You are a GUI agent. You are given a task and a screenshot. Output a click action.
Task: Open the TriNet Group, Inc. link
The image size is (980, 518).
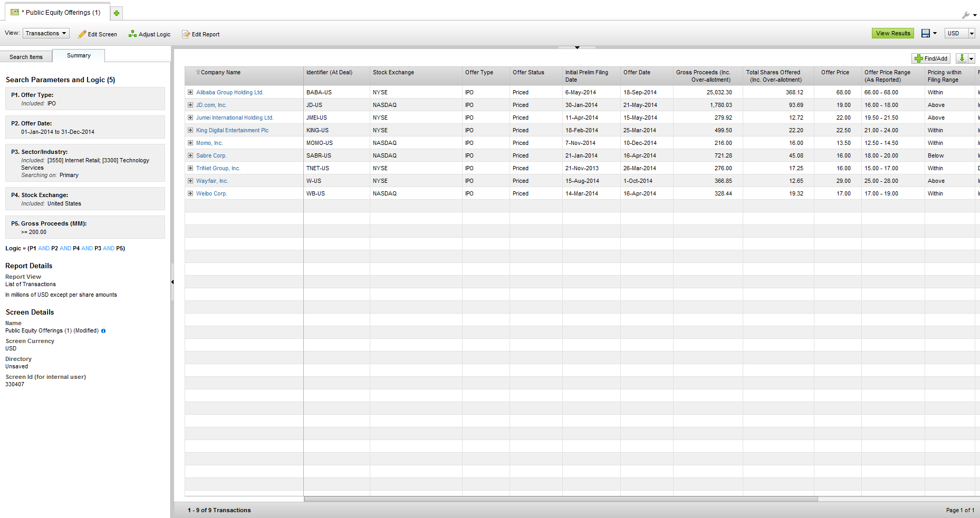coord(218,168)
